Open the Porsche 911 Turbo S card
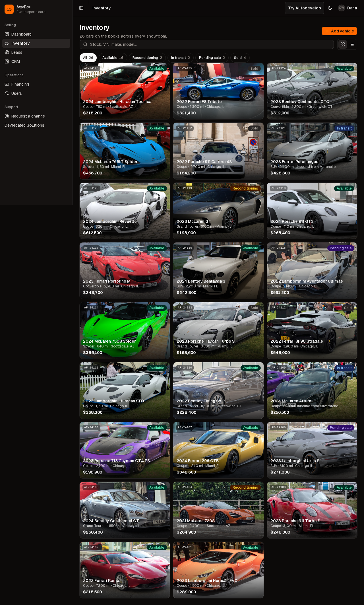The width and height of the screenshot is (364, 605). coord(312,510)
